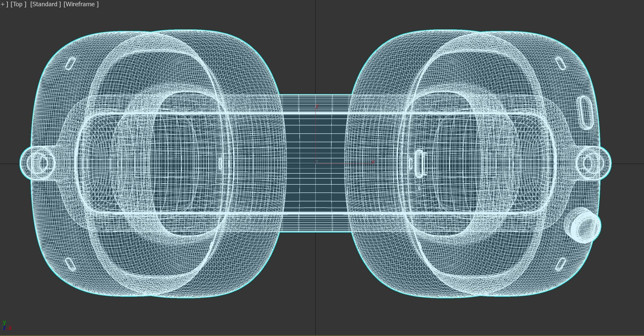Viewport: 644px width, 336px height.
Task: Open the [+] general viewport menu
Action: (x=4, y=4)
